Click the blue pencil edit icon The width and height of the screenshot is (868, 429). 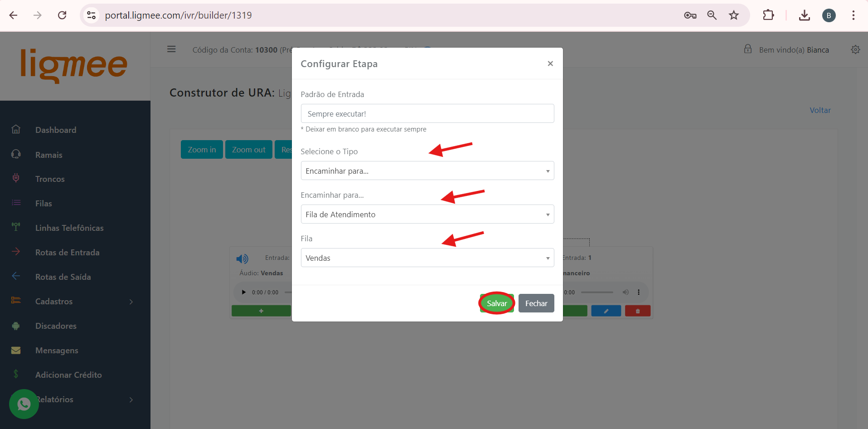coord(606,311)
